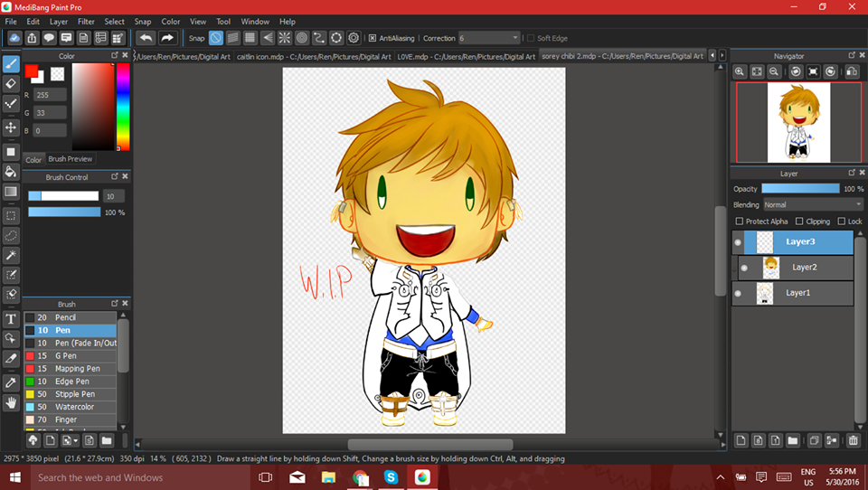Rotate canvas right in the Navigator
Image resolution: width=868 pixels, height=490 pixels.
tap(830, 71)
